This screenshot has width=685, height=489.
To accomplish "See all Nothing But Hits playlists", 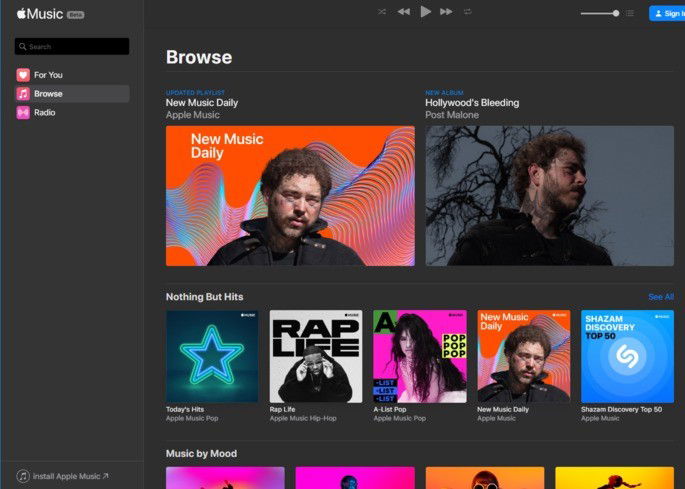I will point(661,297).
